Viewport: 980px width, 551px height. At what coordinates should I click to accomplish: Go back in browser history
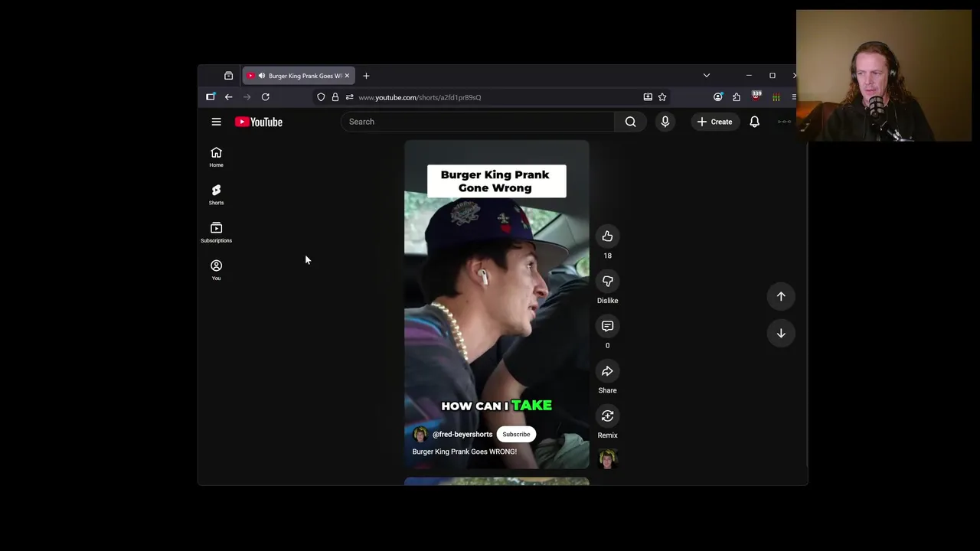(x=228, y=97)
